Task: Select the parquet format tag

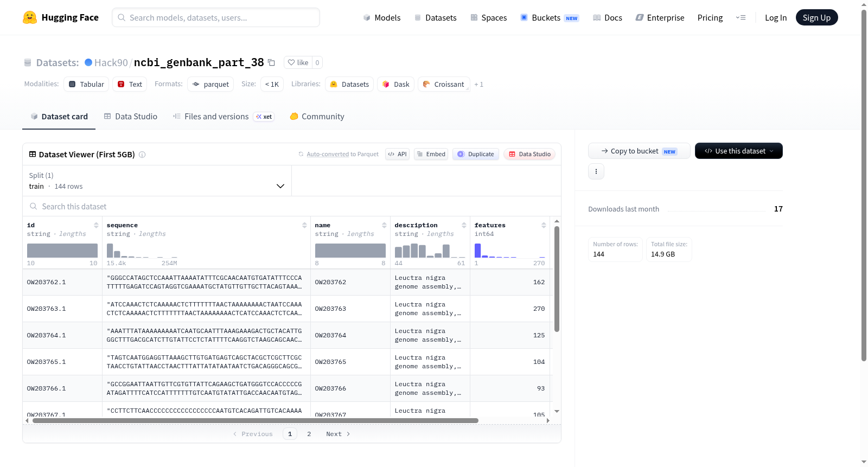Action: (x=210, y=84)
